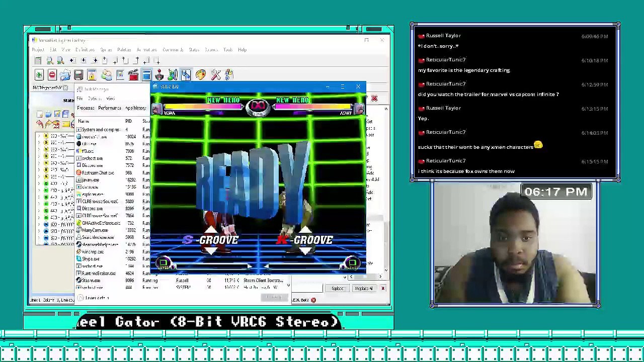Click the Replace All button
The image size is (644, 362).
point(363,289)
